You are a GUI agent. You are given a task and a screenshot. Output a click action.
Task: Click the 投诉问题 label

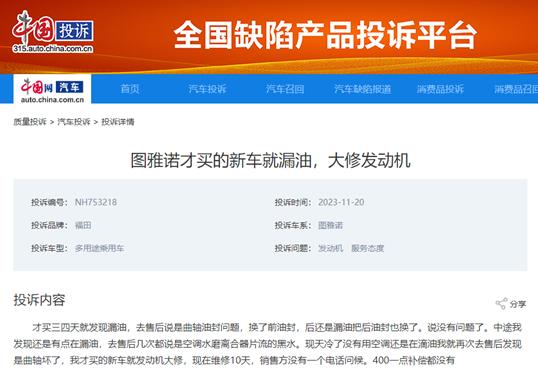pyautogui.click(x=293, y=248)
